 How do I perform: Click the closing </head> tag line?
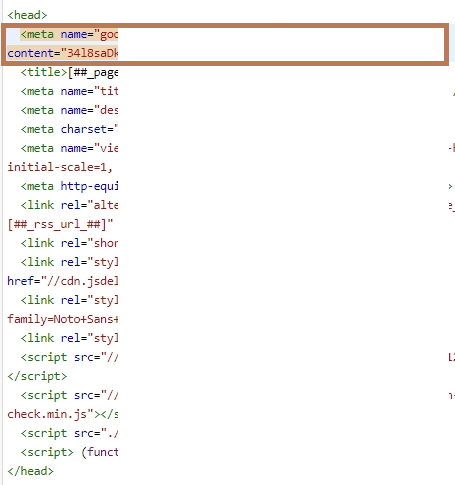tap(30, 471)
